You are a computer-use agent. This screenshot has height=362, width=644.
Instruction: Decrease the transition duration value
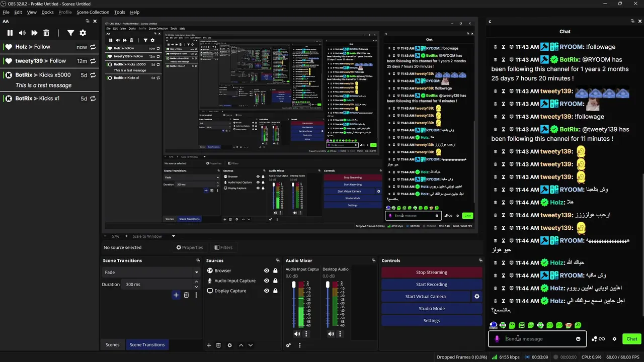click(197, 286)
